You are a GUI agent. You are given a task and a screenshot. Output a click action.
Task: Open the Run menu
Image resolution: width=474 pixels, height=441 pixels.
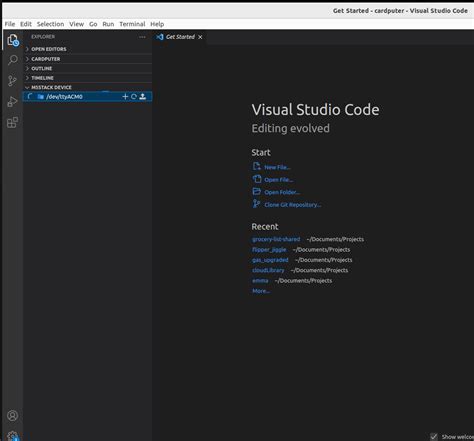[108, 24]
